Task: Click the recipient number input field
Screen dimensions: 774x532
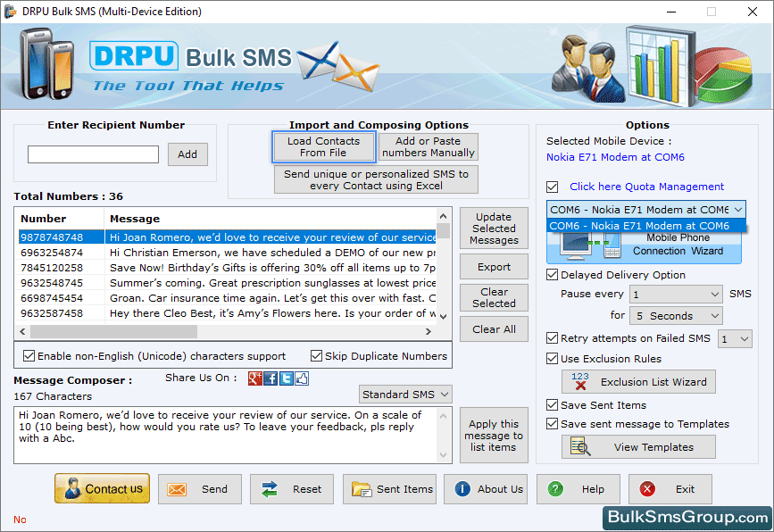Action: coord(94,154)
